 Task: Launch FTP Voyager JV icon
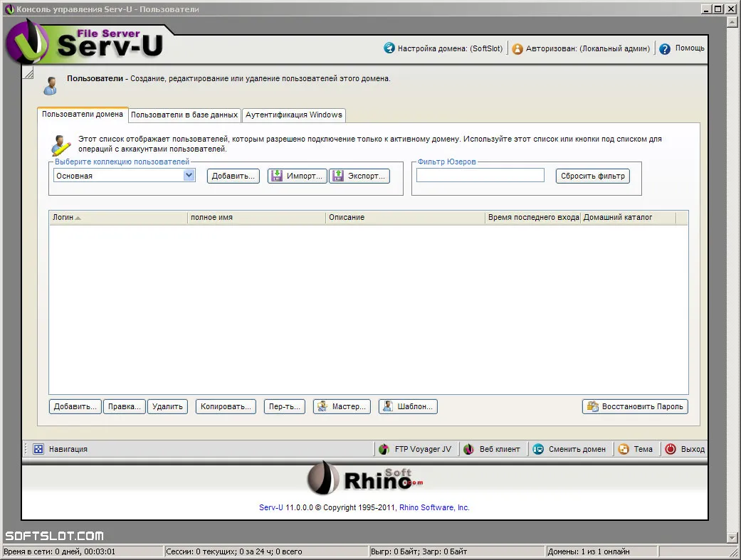point(384,449)
